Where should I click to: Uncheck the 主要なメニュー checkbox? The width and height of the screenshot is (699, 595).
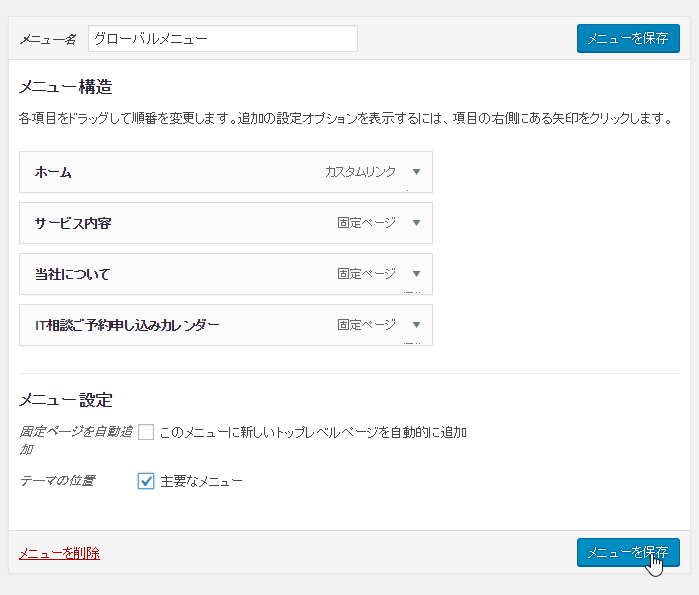146,481
